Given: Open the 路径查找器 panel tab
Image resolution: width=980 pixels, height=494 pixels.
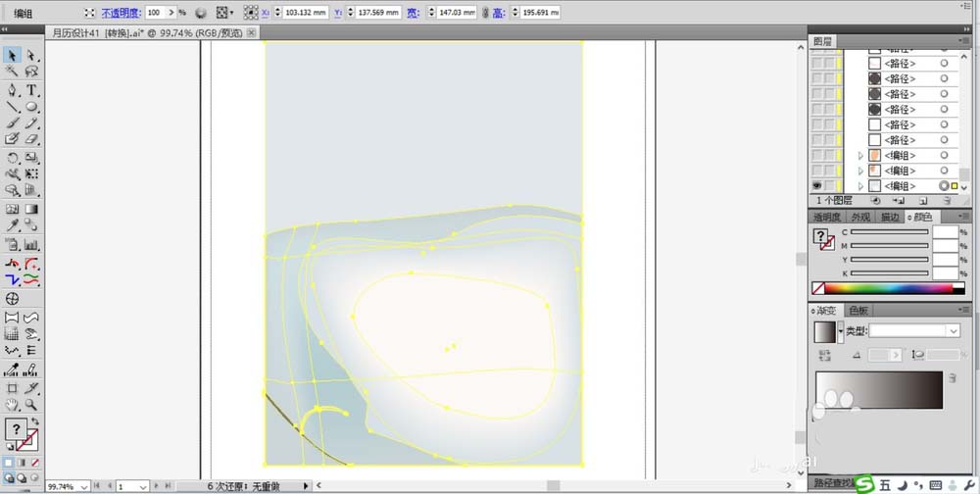Looking at the screenshot, I should click(x=833, y=483).
